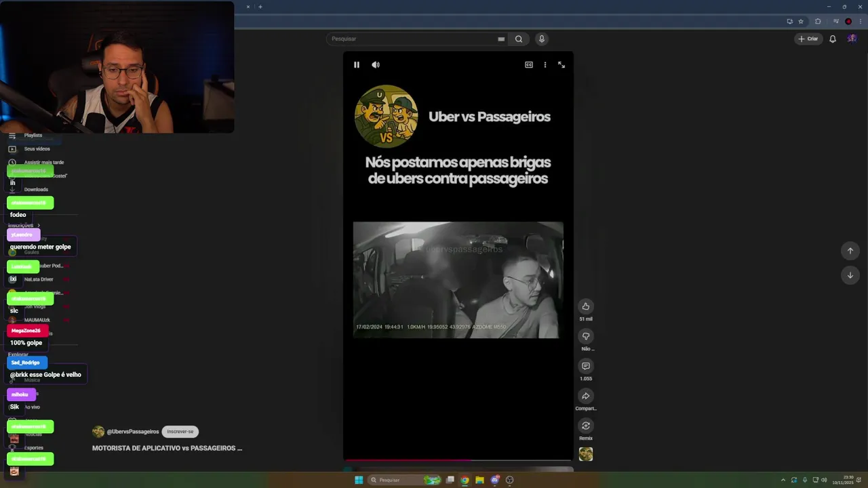Pause the Shorts video
Viewport: 868px width, 488px height.
[356, 64]
